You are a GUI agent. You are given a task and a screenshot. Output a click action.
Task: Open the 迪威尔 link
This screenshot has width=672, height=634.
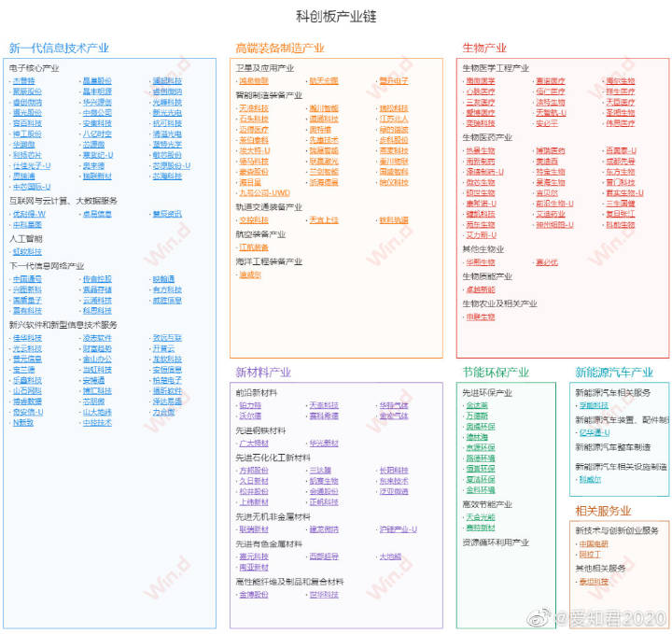(x=250, y=275)
